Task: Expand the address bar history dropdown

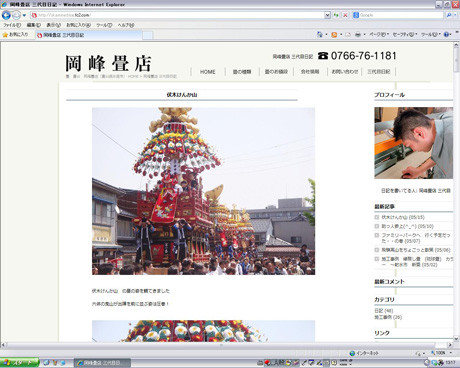Action: 327,15
